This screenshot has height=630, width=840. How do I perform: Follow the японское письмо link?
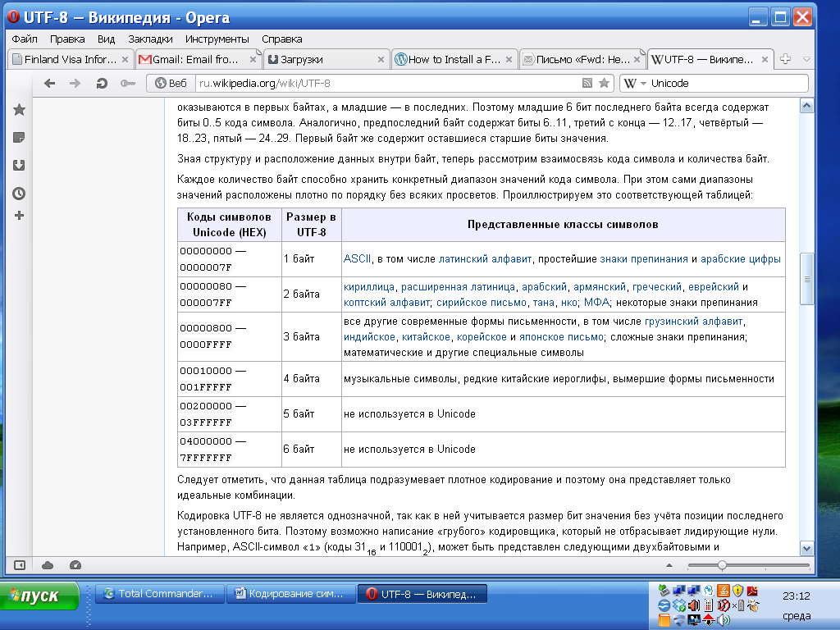tap(561, 337)
